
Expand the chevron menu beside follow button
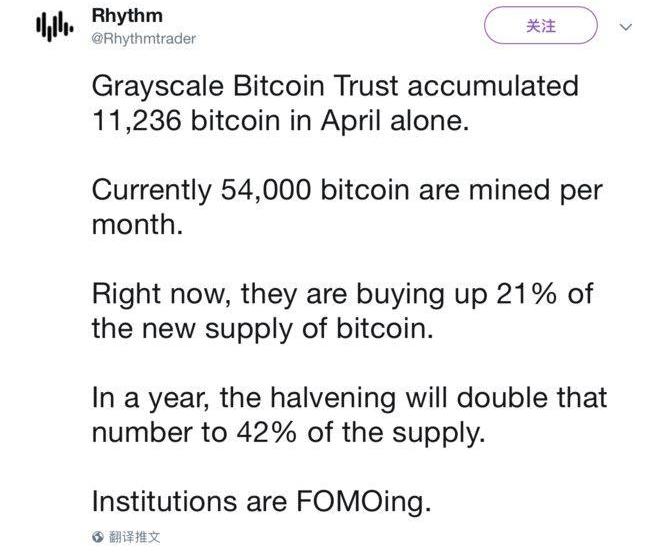pyautogui.click(x=627, y=27)
